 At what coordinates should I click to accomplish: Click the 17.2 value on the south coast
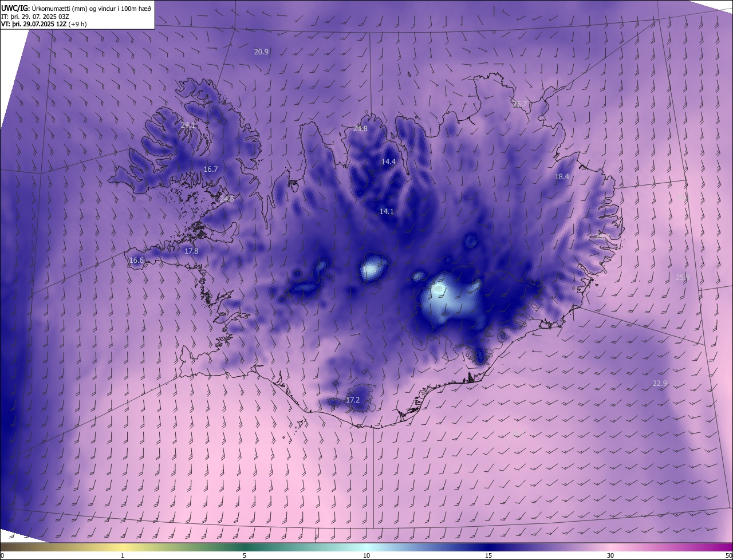[x=353, y=400]
